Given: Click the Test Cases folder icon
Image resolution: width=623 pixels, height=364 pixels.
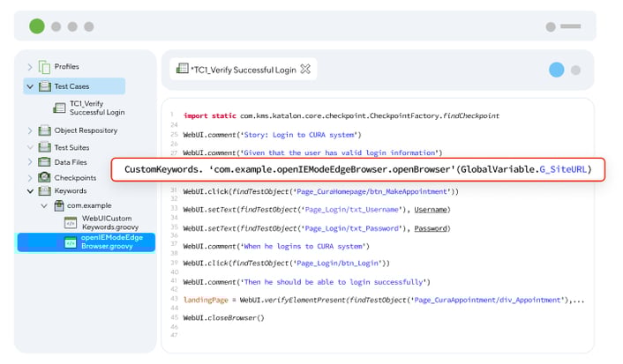Looking at the screenshot, I should click(44, 86).
